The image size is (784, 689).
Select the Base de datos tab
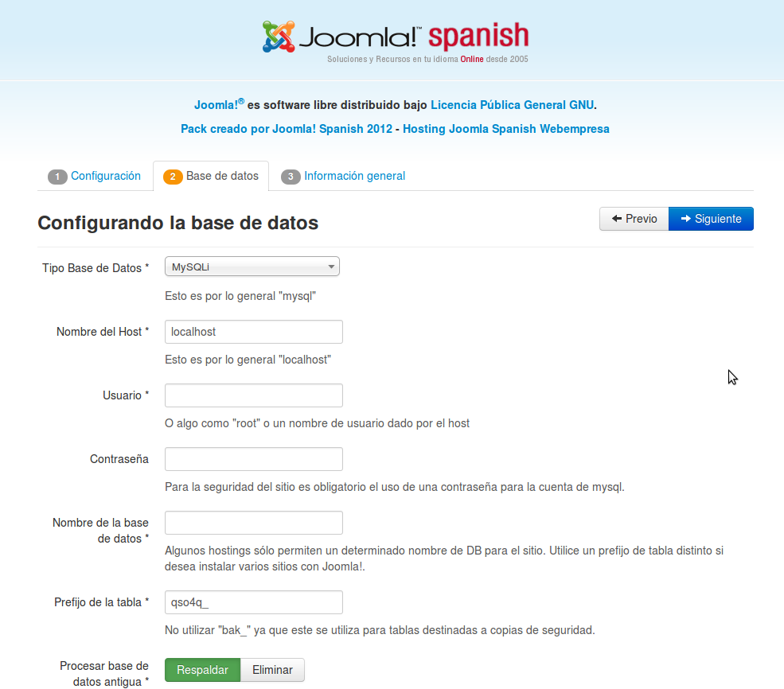(222, 176)
